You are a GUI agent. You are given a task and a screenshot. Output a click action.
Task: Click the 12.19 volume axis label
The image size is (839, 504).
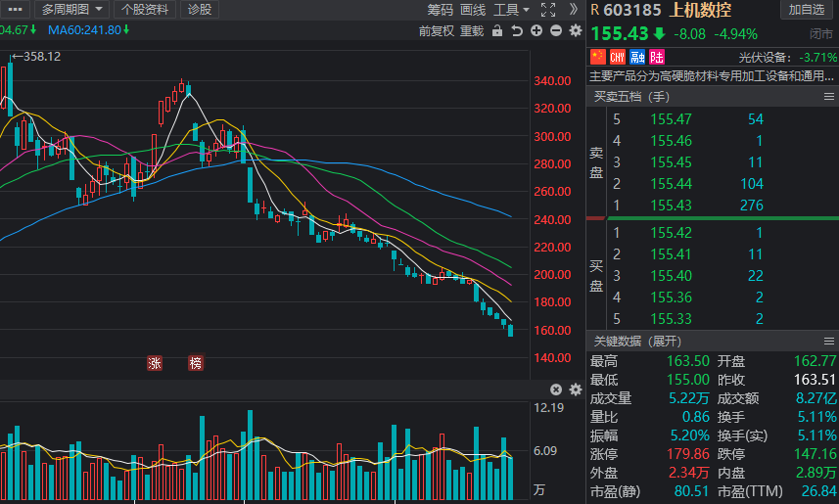coord(548,408)
